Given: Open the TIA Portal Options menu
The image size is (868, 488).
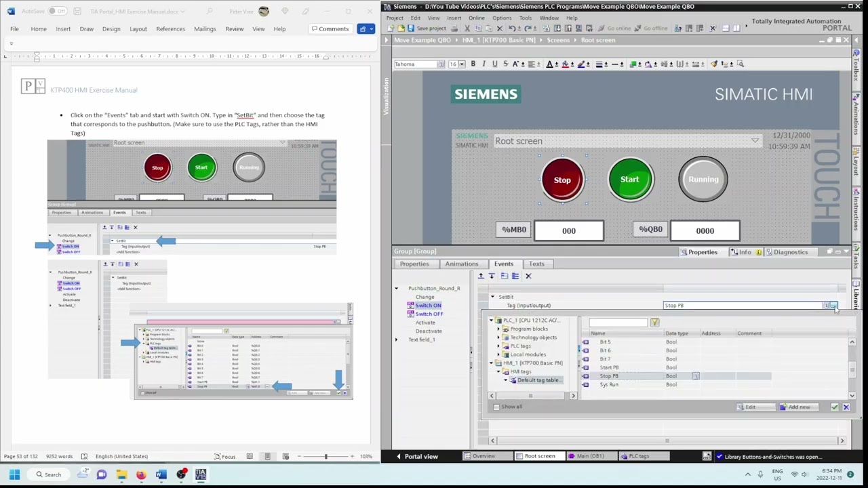Looking at the screenshot, I should click(x=502, y=18).
